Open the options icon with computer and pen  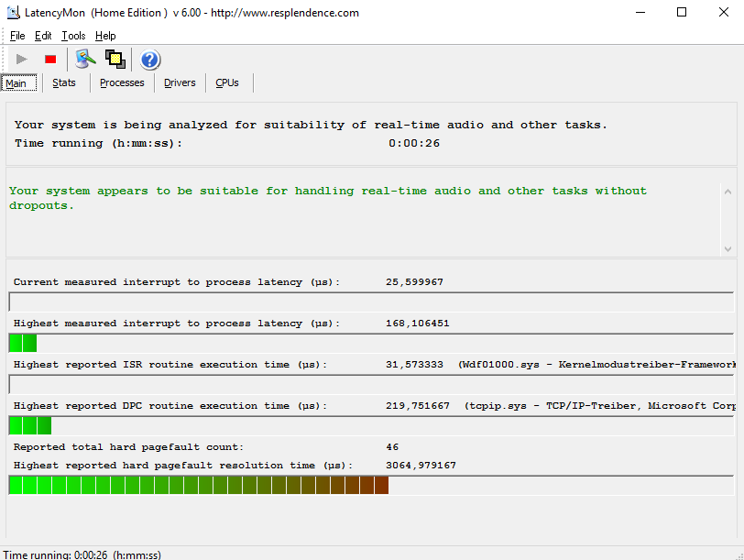[85, 60]
